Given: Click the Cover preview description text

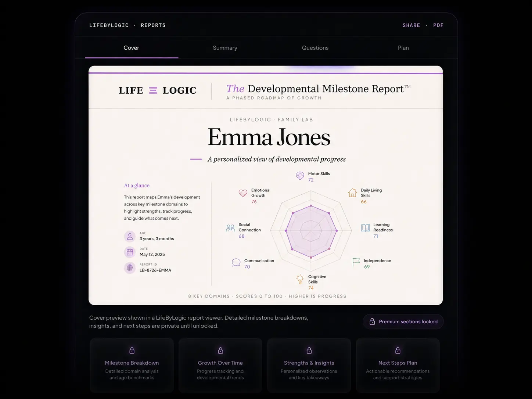Looking at the screenshot, I should [199, 322].
